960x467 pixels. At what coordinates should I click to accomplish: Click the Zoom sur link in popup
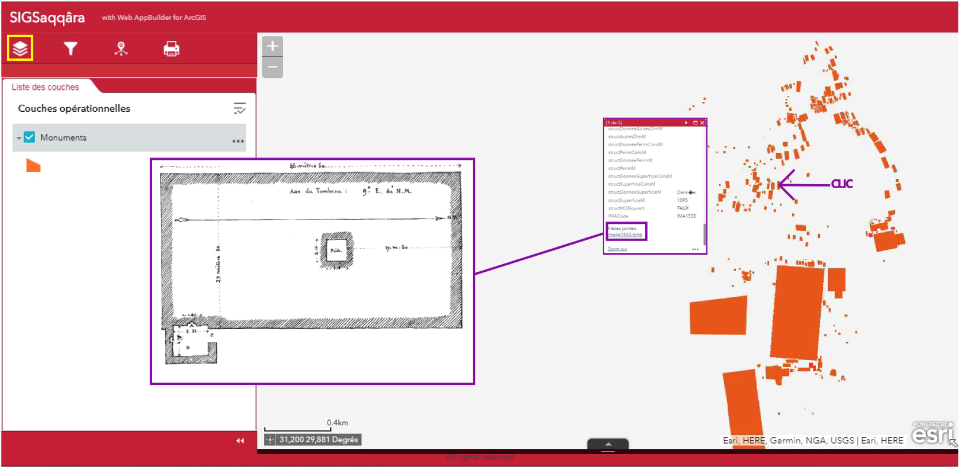click(x=617, y=249)
